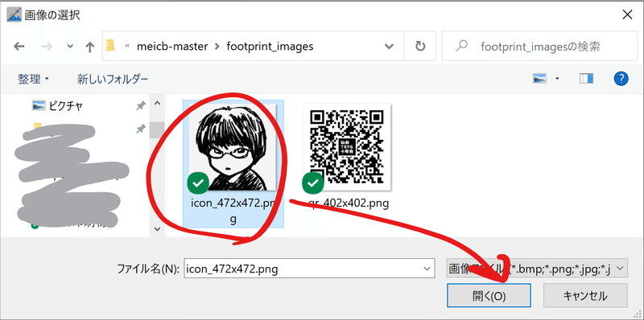This screenshot has height=320, width=644.
Task: Click the pin icon beside ピクチャ
Action: coord(141,106)
